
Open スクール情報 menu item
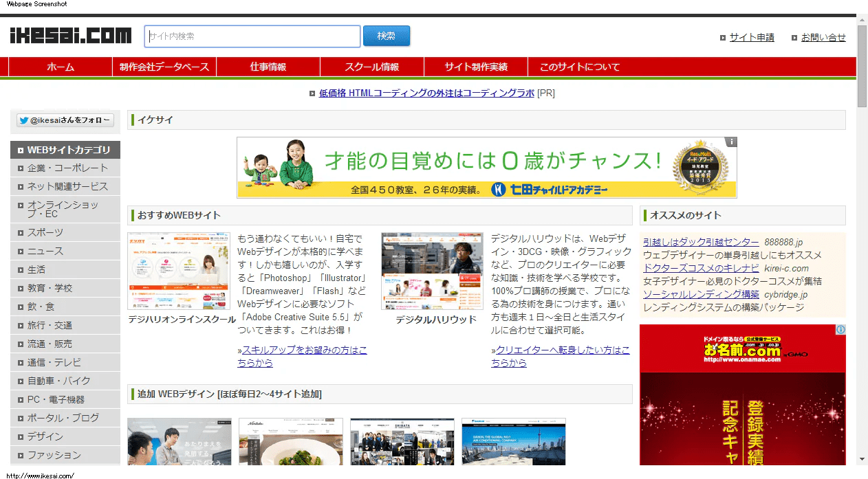(x=372, y=67)
